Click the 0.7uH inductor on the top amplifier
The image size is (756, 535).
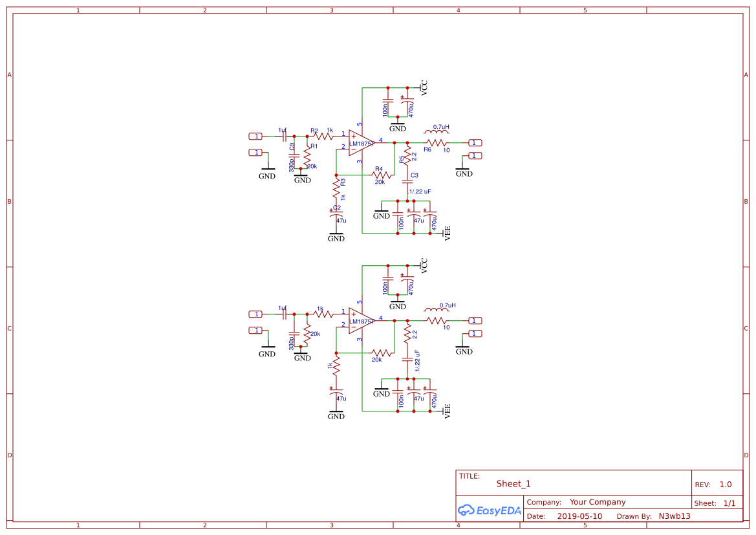point(437,131)
